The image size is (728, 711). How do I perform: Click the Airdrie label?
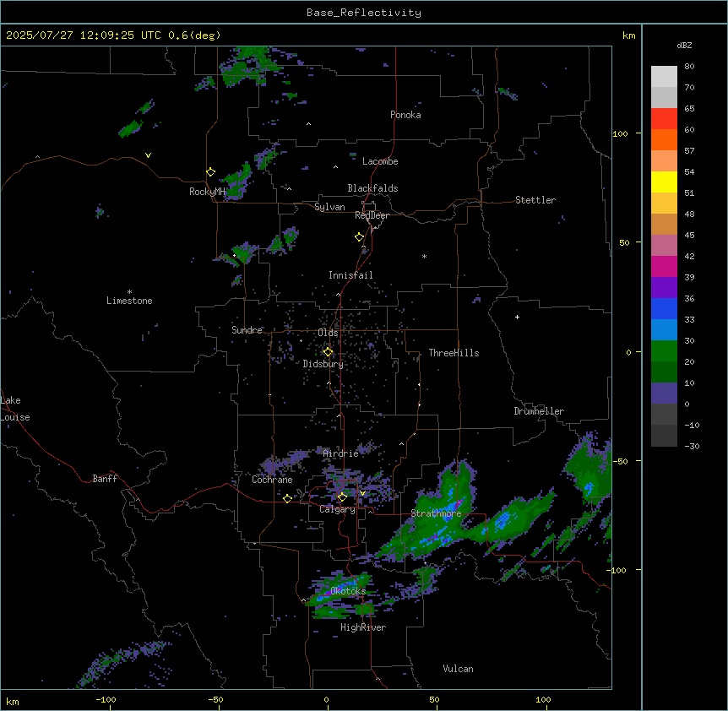point(341,453)
